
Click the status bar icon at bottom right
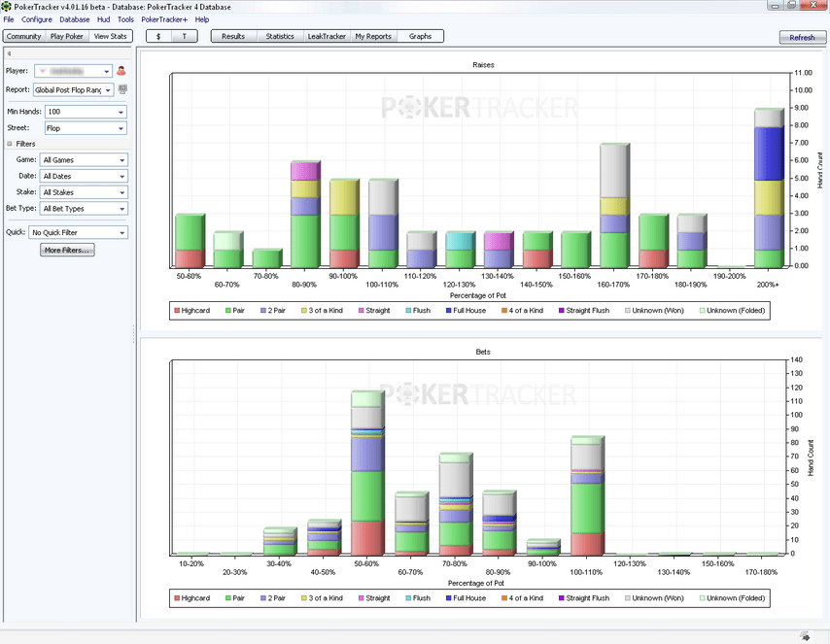(806, 636)
